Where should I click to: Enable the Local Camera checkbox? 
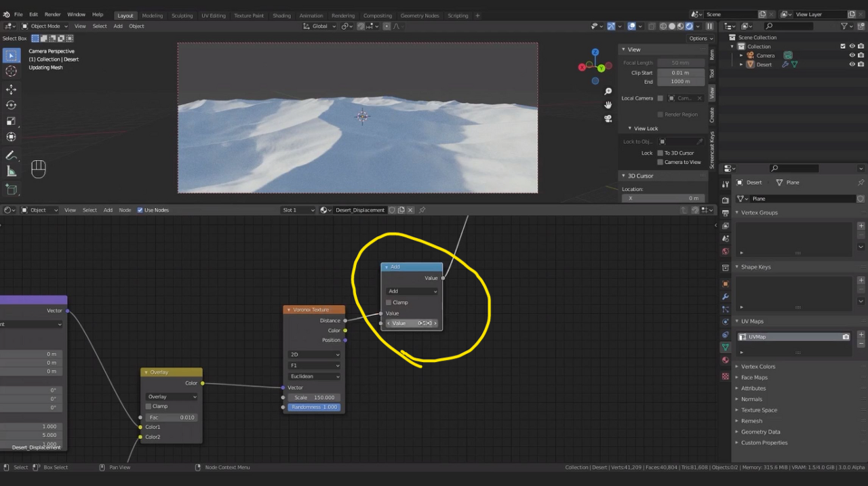click(x=660, y=98)
